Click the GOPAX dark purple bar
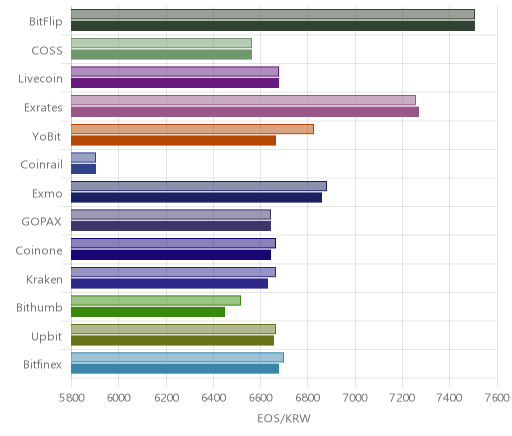512x436 pixels. coord(171,226)
